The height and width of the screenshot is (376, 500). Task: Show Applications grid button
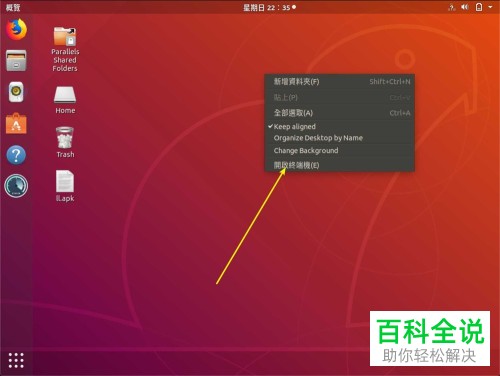(16, 360)
